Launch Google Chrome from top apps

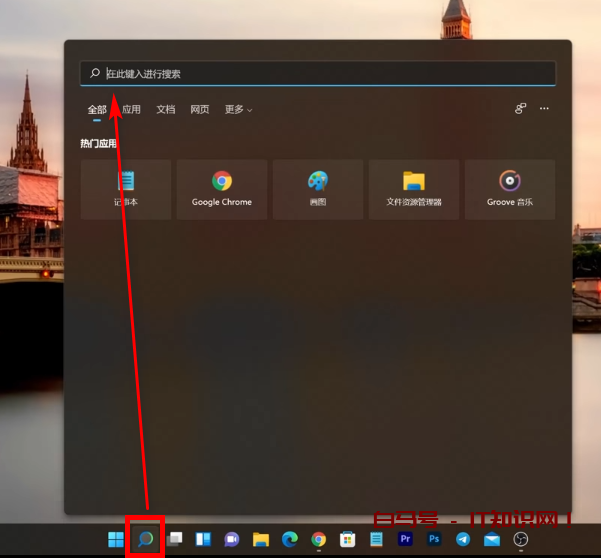(x=222, y=189)
